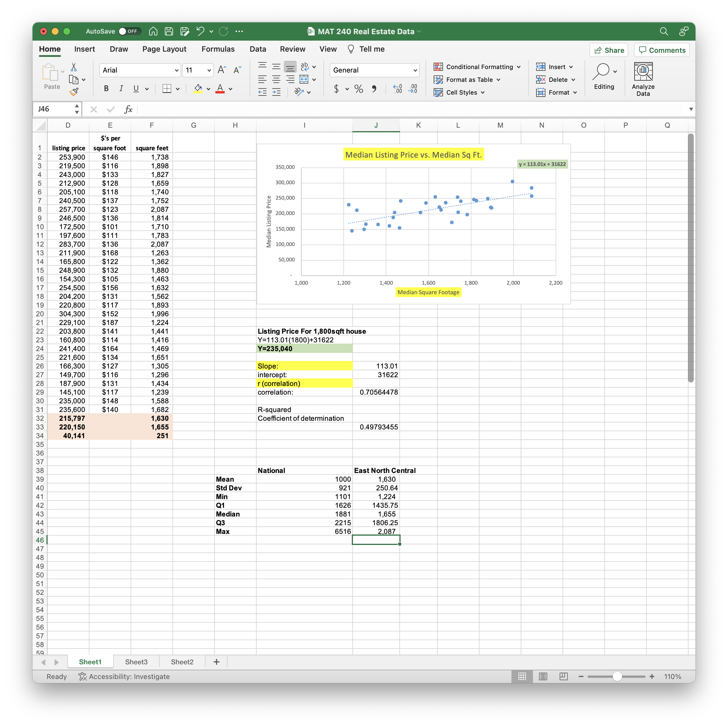Switch to Page Layout view in status bar
This screenshot has width=728, height=726.
click(543, 676)
